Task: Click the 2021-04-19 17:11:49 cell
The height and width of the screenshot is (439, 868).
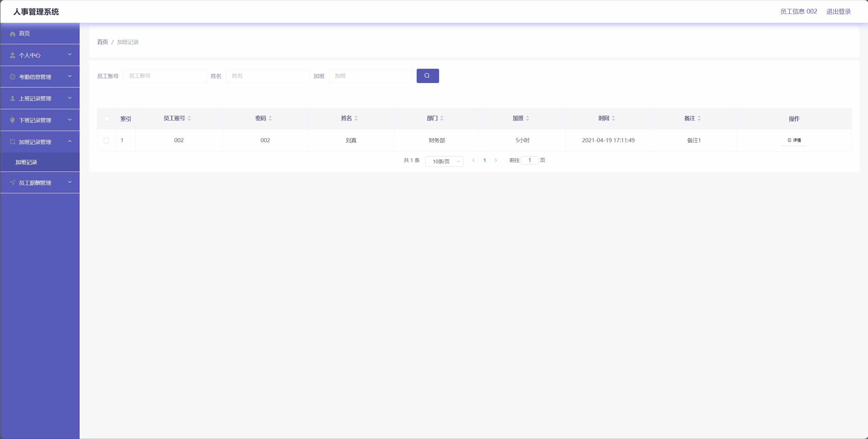Action: [x=608, y=140]
